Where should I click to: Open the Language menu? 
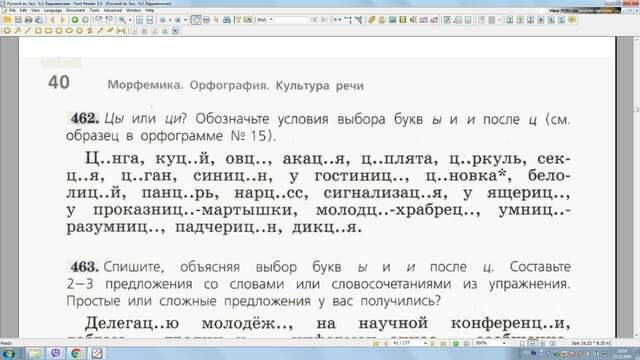(x=53, y=10)
